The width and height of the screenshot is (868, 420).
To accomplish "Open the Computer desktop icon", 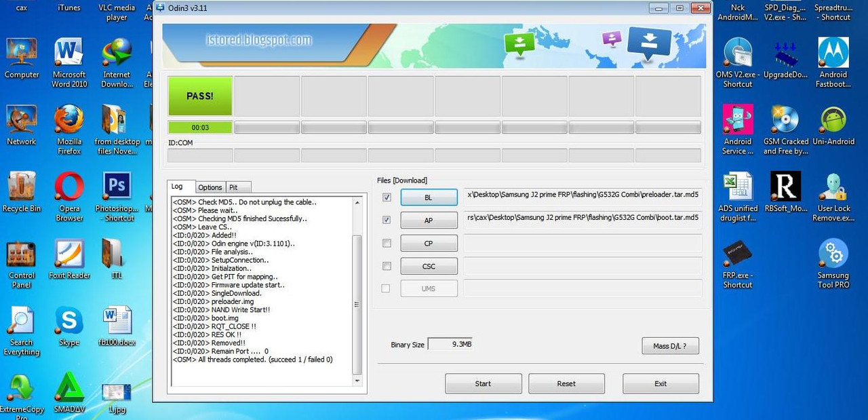I will pyautogui.click(x=22, y=59).
